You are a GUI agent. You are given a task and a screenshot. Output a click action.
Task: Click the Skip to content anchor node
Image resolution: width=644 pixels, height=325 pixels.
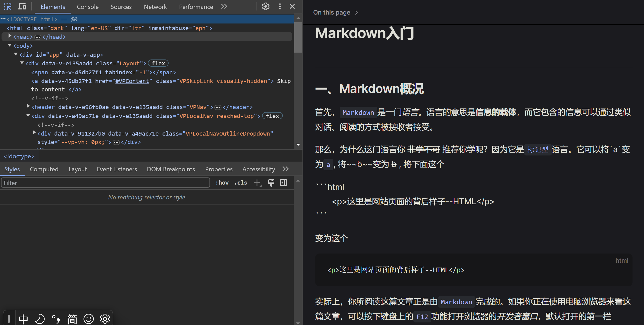[161, 85]
